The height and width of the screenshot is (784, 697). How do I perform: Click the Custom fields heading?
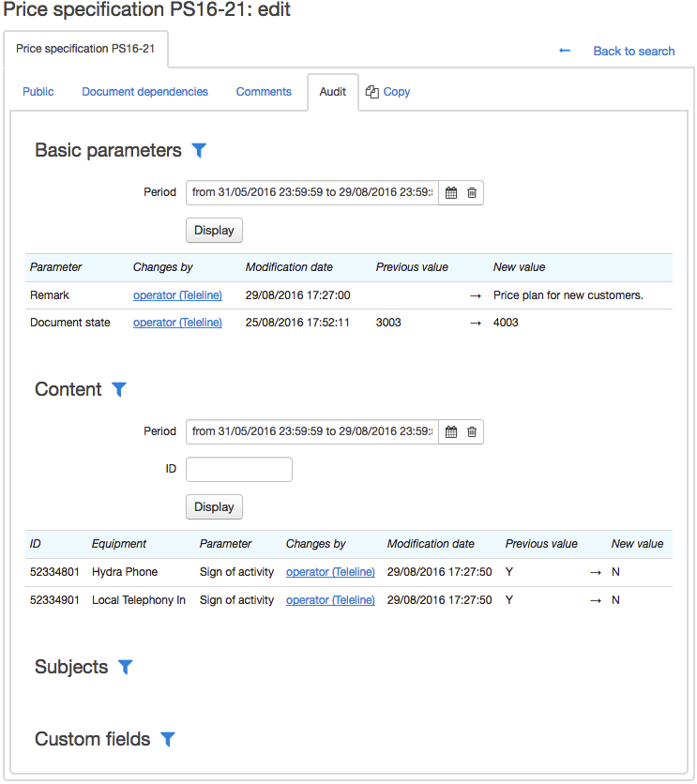click(x=93, y=739)
